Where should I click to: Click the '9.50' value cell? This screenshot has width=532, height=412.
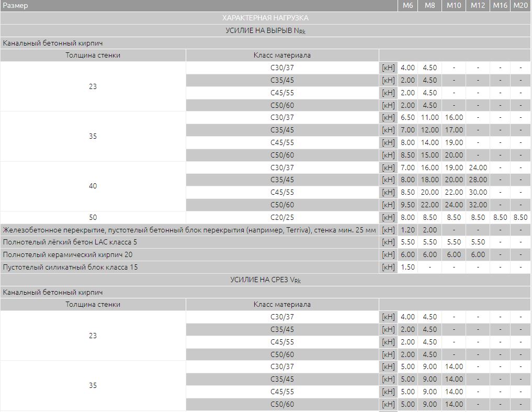[408, 205]
